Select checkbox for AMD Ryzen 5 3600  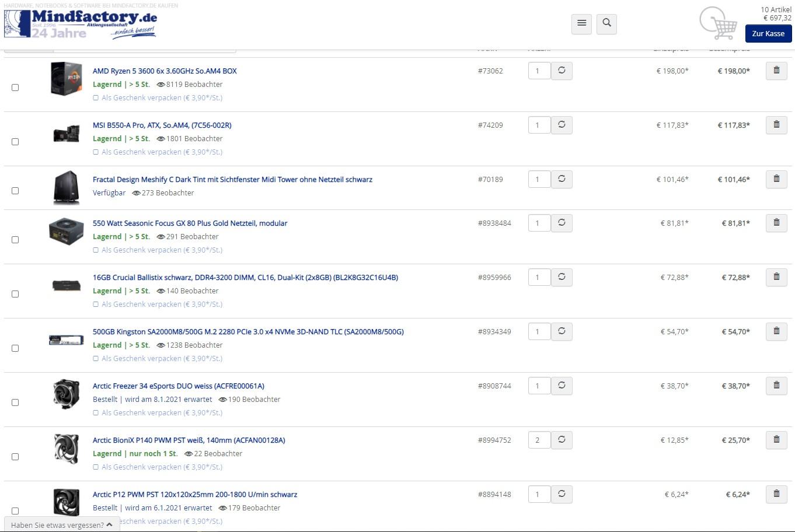(15, 87)
